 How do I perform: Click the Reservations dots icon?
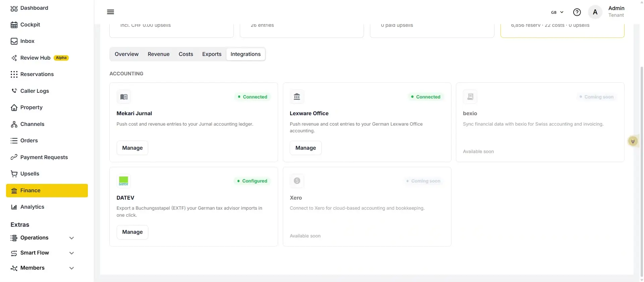(14, 74)
